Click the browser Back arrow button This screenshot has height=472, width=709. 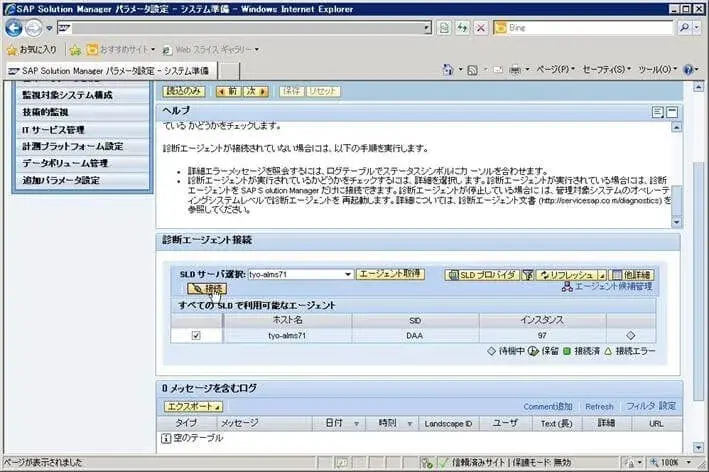point(14,28)
